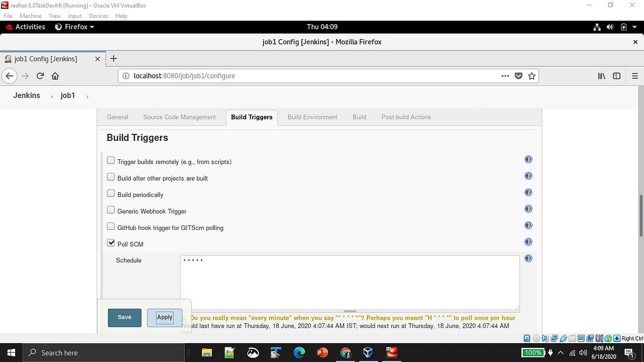644x362 pixels.
Task: Expand breadcrumb arrow after job1
Action: point(87,96)
